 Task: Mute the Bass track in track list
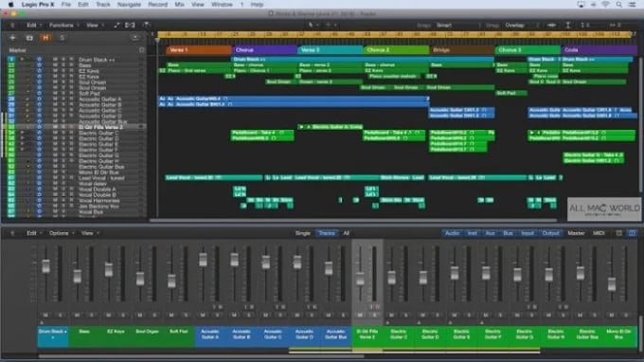[x=55, y=65]
